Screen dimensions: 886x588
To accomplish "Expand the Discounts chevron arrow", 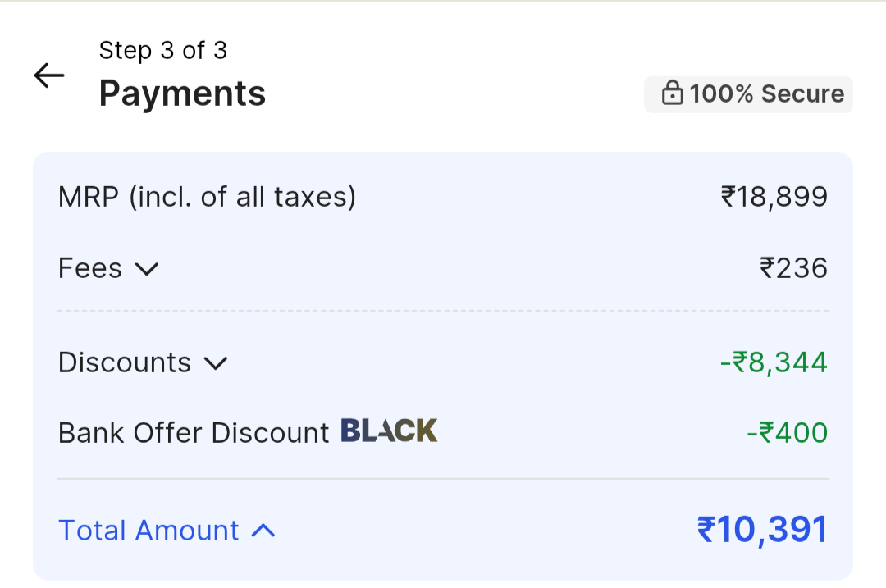I will (215, 363).
